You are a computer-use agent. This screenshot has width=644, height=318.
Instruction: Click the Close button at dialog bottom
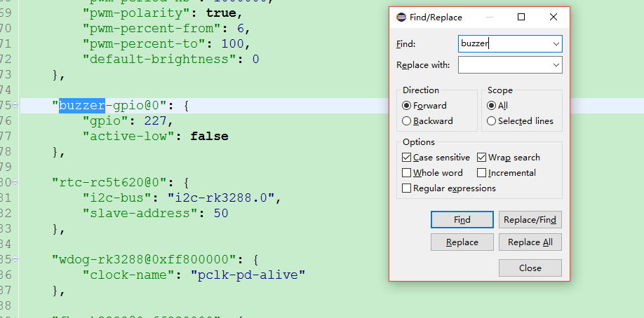point(530,268)
